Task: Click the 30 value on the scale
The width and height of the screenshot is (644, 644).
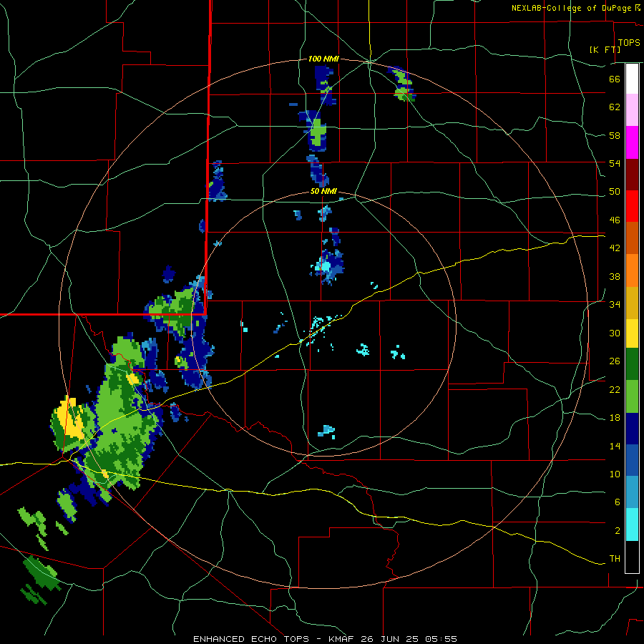Action: 615,333
